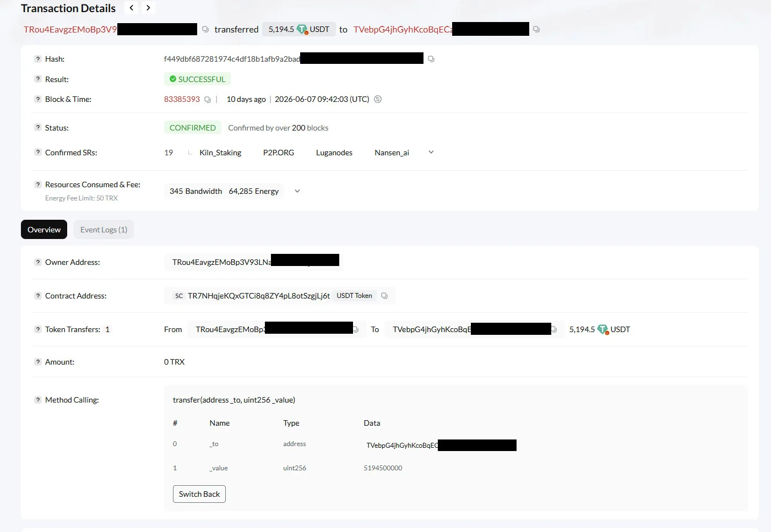This screenshot has height=532, width=771.
Task: Click the 0 TRX amount
Action: click(x=174, y=362)
